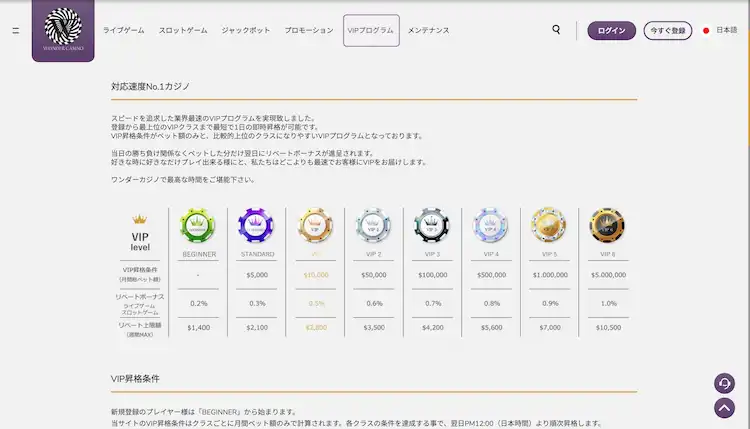The image size is (750, 429).
Task: Open the ライブゲーム menu
Action: 123,30
